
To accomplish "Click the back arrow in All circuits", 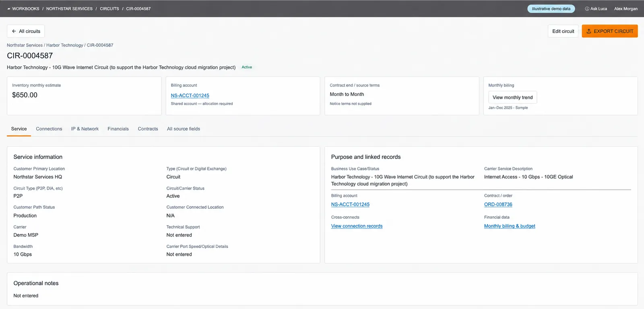I will (14, 31).
